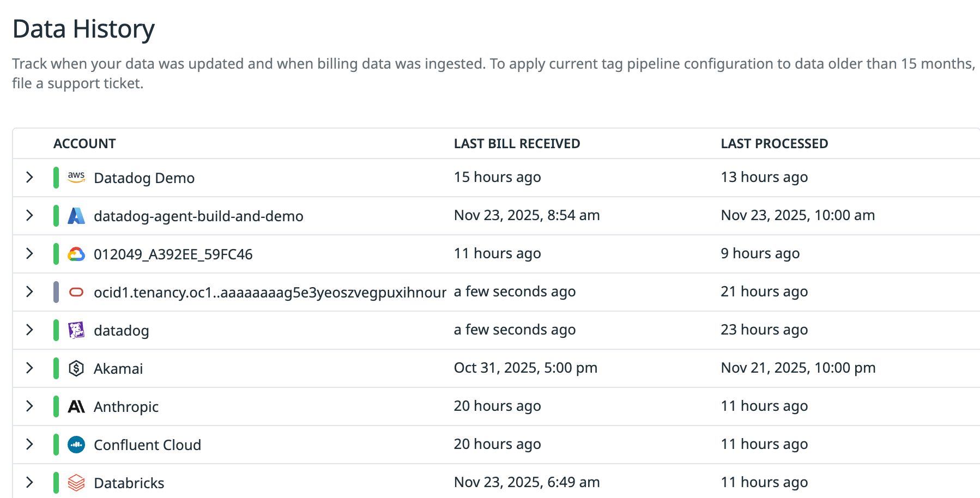This screenshot has height=498, width=980.
Task: Click the Anthropic logo icon
Action: pyautogui.click(x=76, y=406)
